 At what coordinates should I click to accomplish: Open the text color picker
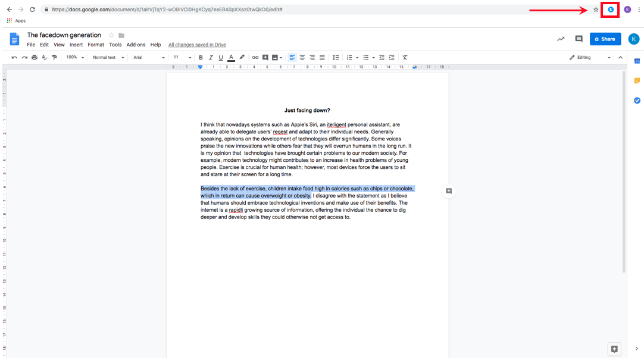coord(231,58)
